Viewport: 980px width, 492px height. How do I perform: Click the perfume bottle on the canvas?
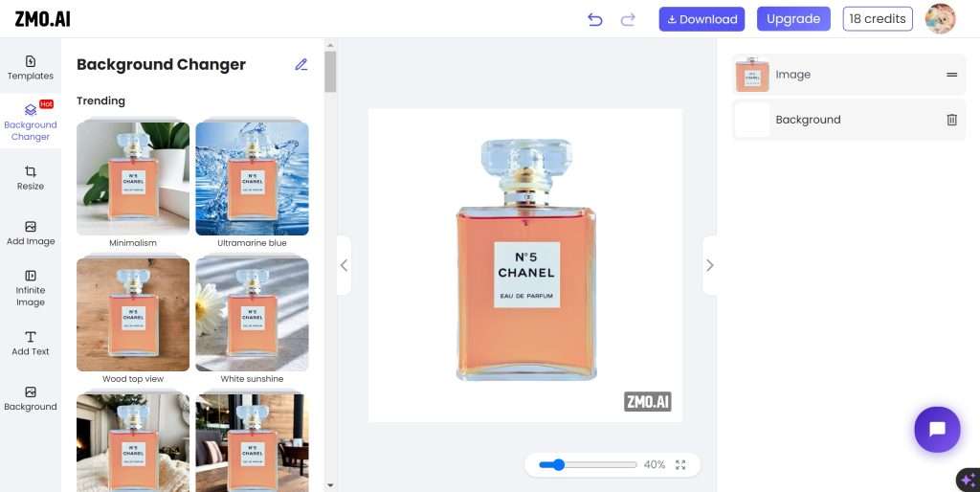click(526, 259)
